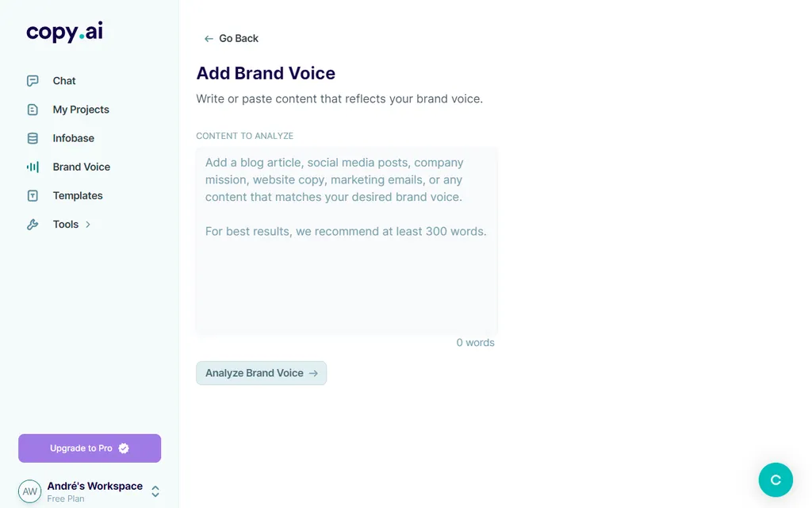The width and height of the screenshot is (812, 508).
Task: Expand André's Workspace selector
Action: pyautogui.click(x=95, y=486)
